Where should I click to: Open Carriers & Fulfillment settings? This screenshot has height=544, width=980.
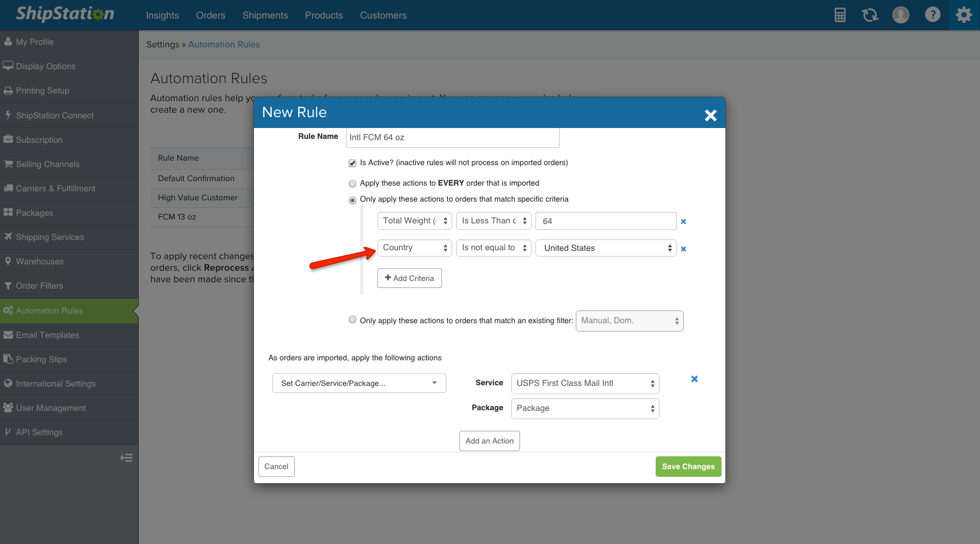click(56, 188)
